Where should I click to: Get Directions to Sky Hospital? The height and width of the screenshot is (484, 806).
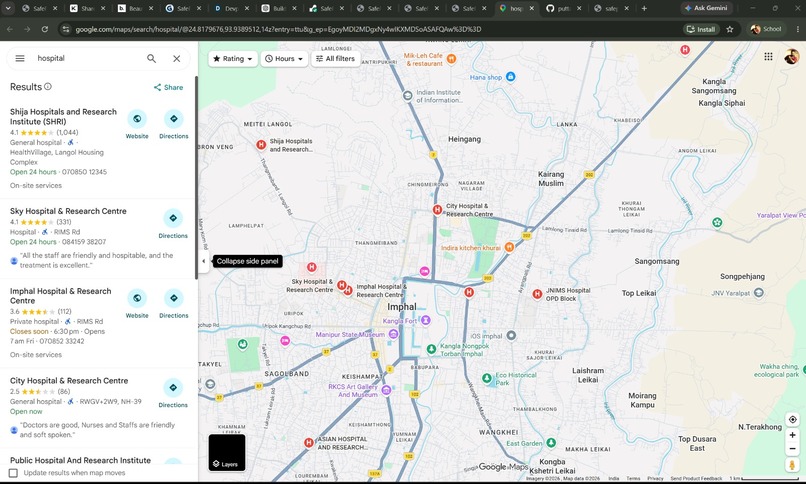point(173,224)
